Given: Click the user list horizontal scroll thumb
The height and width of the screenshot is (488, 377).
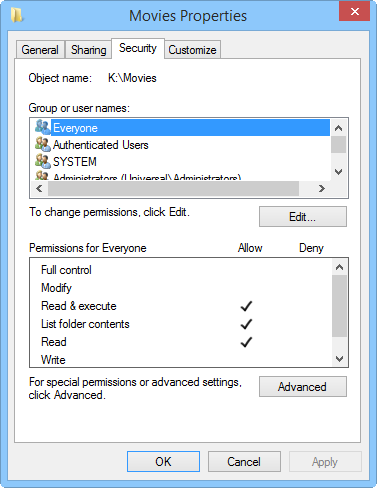Looking at the screenshot, I should [173, 189].
